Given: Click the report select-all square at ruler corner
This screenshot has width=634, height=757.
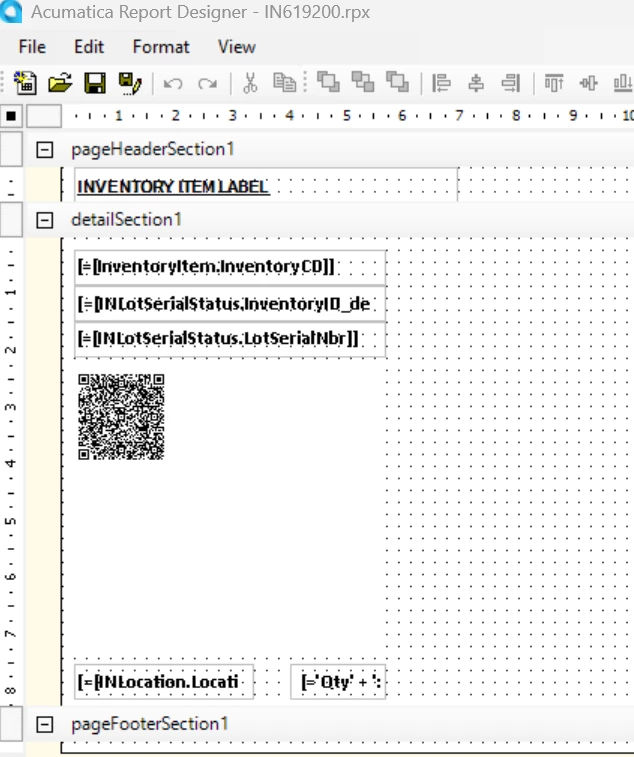Looking at the screenshot, I should pos(11,116).
